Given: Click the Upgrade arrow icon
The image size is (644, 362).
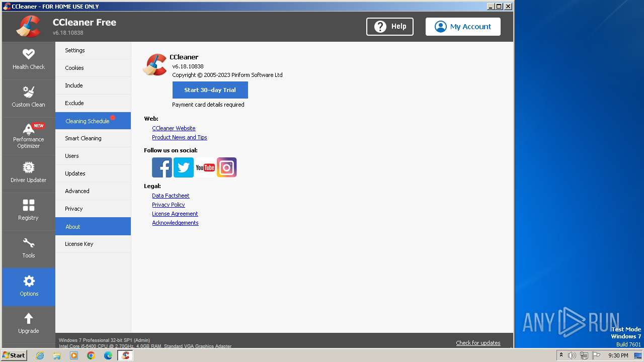Looking at the screenshot, I should [29, 318].
